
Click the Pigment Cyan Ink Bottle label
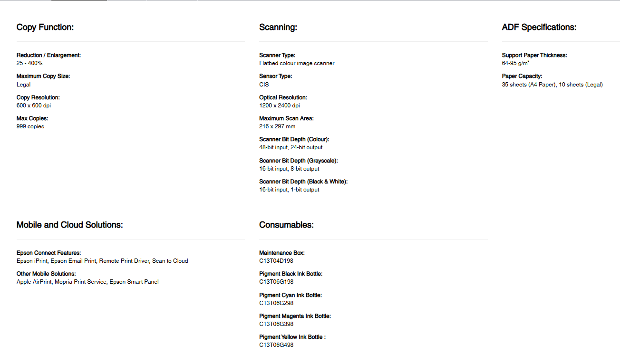click(291, 295)
